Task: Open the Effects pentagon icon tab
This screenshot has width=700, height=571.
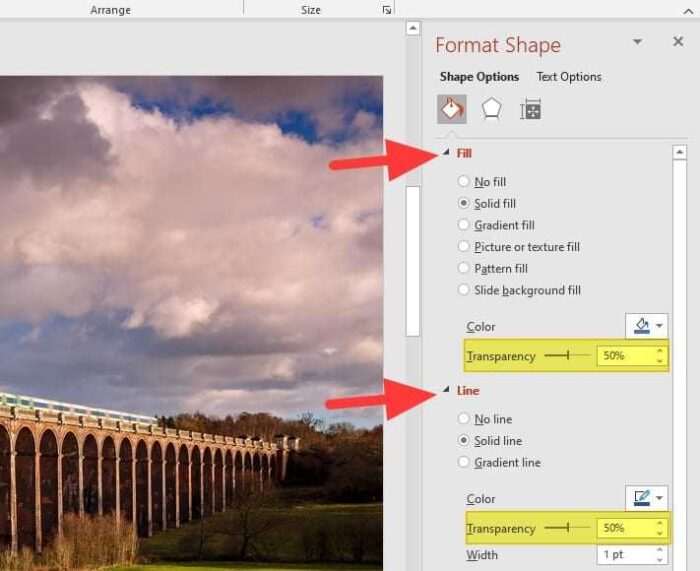Action: click(491, 109)
